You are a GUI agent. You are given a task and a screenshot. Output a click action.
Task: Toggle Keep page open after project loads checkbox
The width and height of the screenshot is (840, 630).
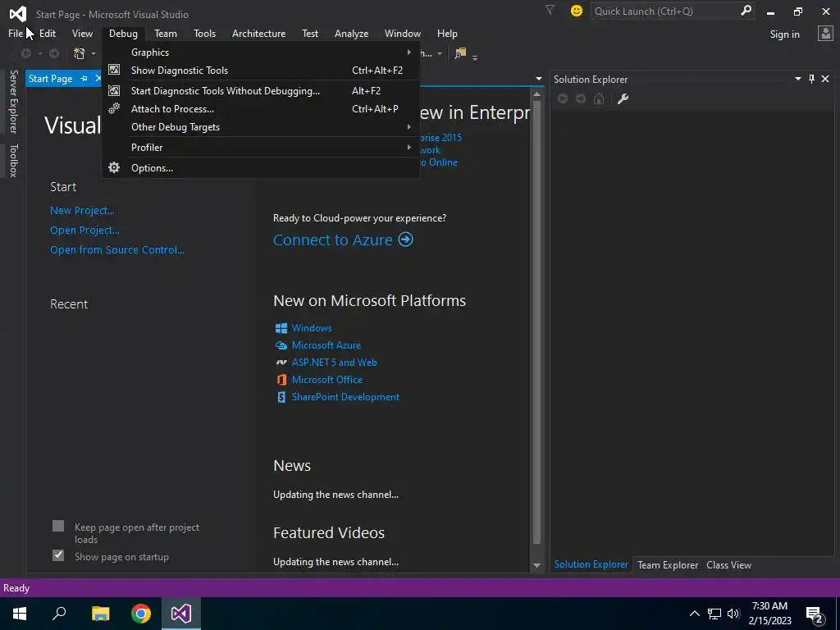pyautogui.click(x=58, y=526)
